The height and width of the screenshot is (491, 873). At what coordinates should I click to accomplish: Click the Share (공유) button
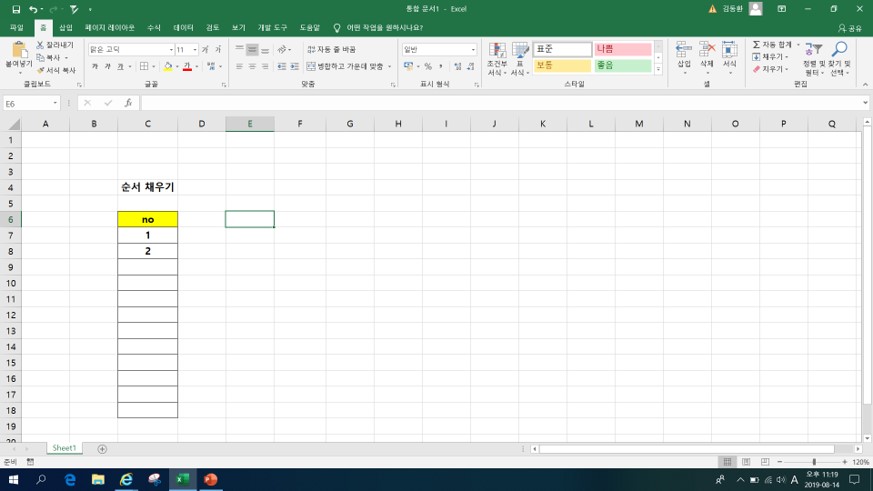pyautogui.click(x=850, y=28)
